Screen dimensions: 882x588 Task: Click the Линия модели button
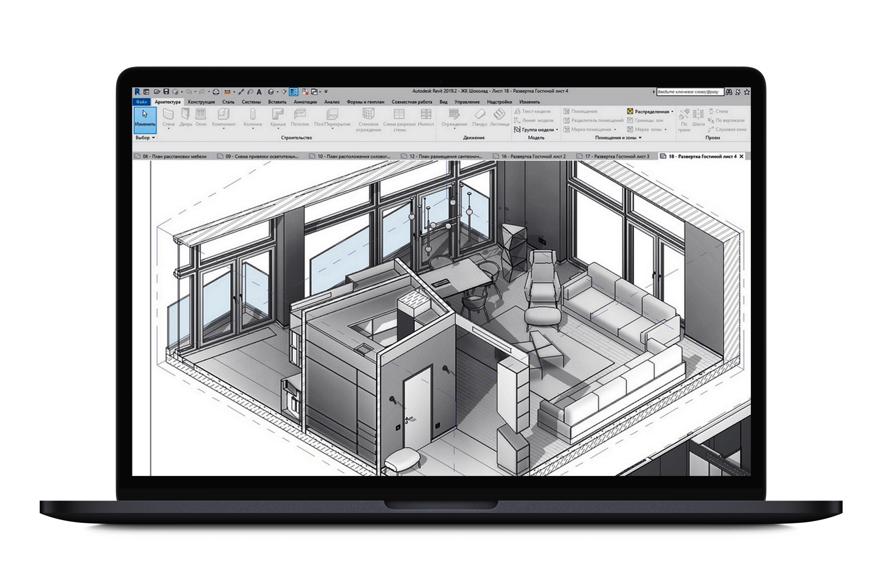[x=534, y=120]
